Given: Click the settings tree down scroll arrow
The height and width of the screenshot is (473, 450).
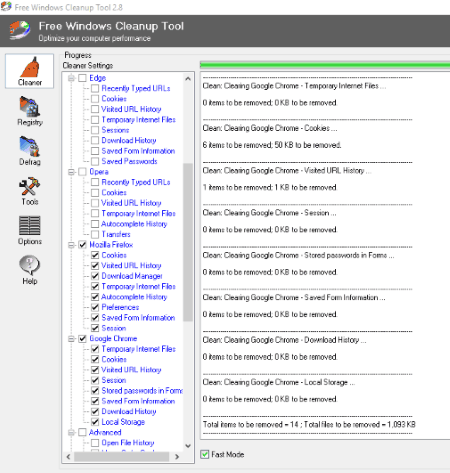Looking at the screenshot, I should click(188, 446).
